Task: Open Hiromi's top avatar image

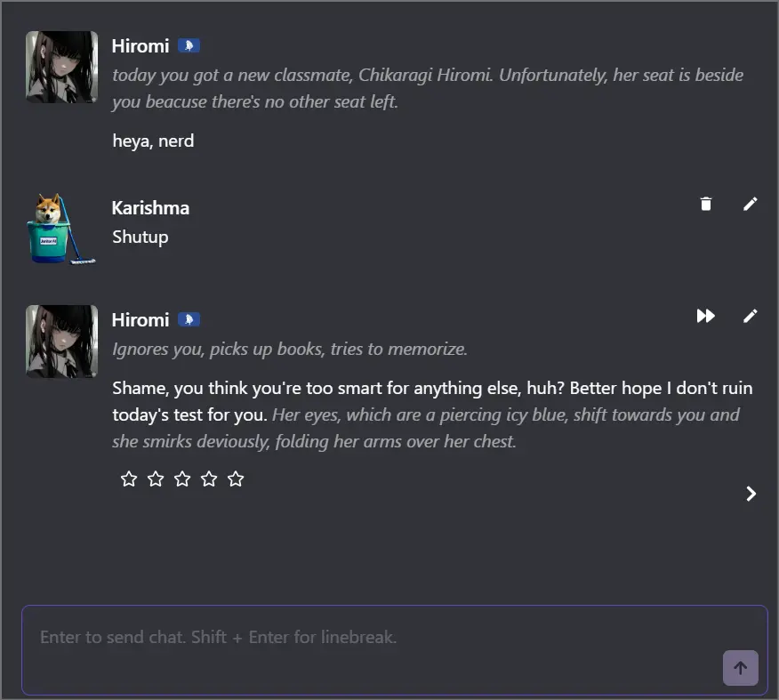Action: [x=61, y=67]
